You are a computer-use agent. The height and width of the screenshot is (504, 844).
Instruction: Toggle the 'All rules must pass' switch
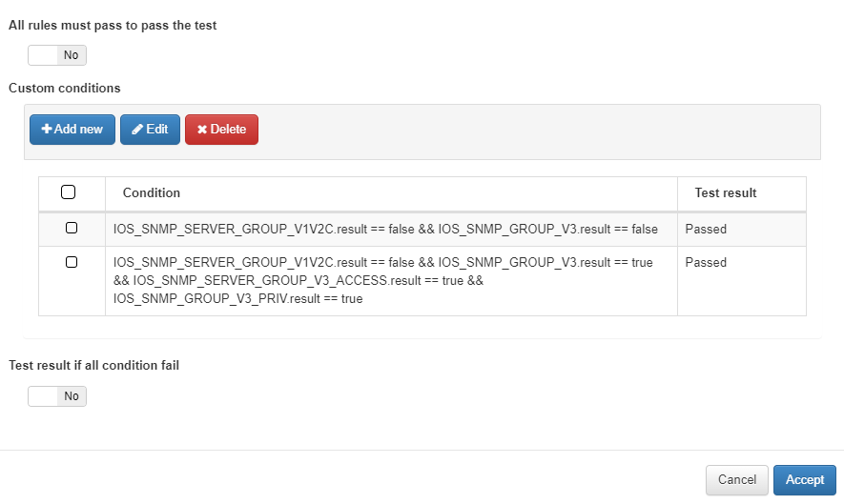pos(57,55)
